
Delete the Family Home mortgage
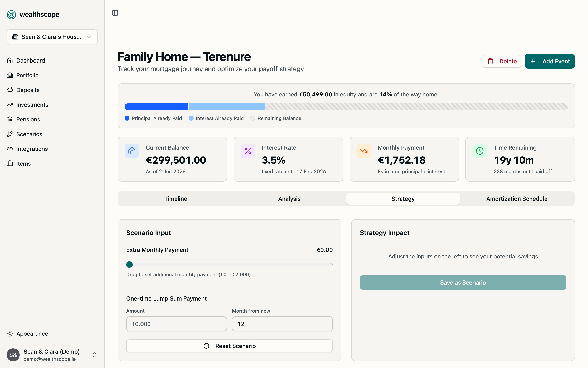(x=502, y=61)
